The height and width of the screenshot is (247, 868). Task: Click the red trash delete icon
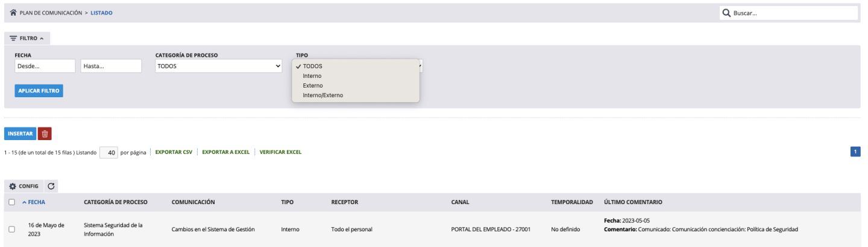[x=45, y=133]
